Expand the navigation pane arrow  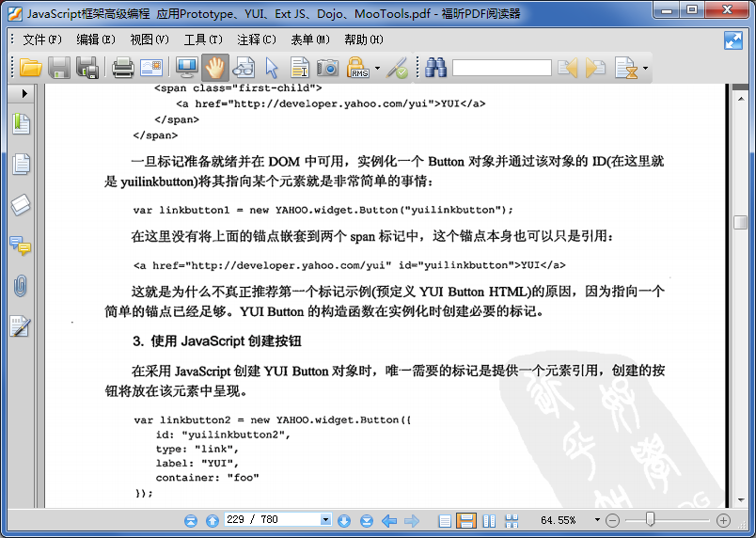24,93
